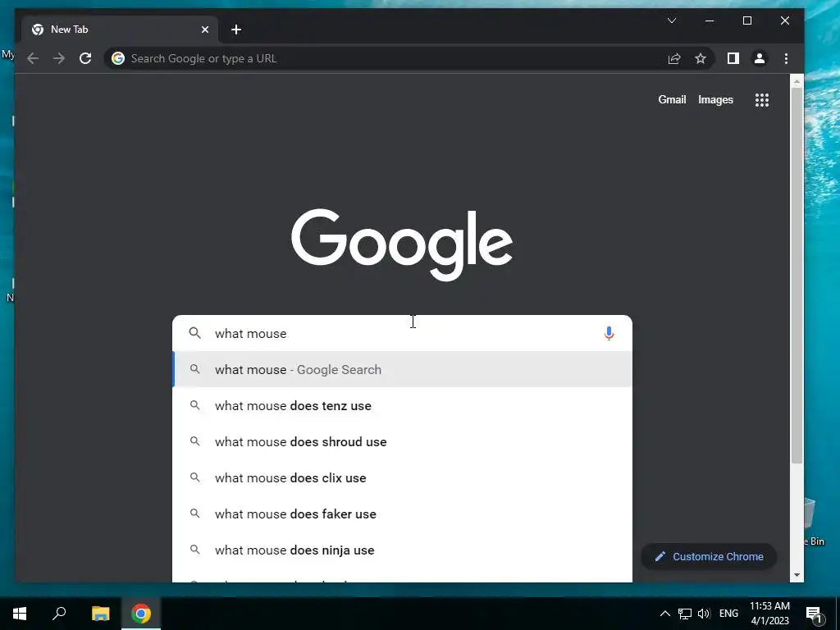Open the Windows Start menu

[20, 614]
